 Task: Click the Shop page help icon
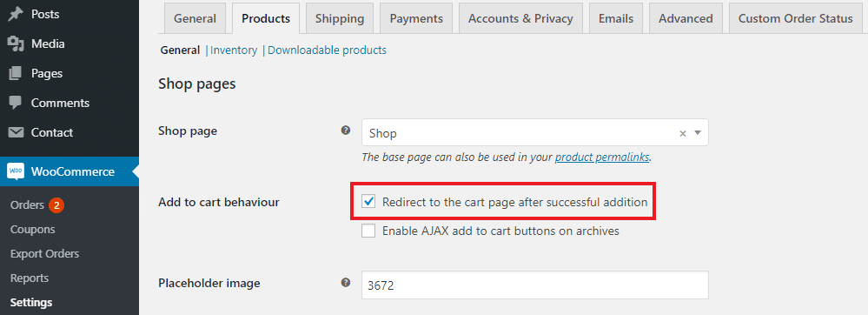pos(346,131)
